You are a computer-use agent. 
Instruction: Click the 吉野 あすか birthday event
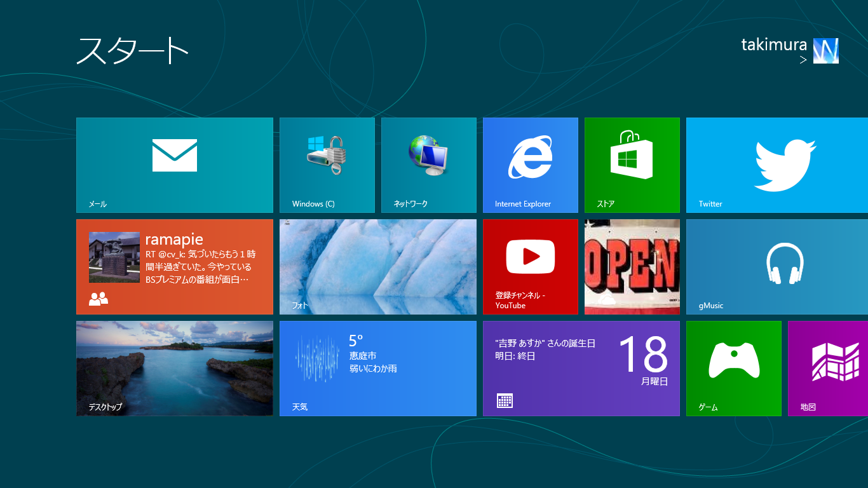[545, 343]
